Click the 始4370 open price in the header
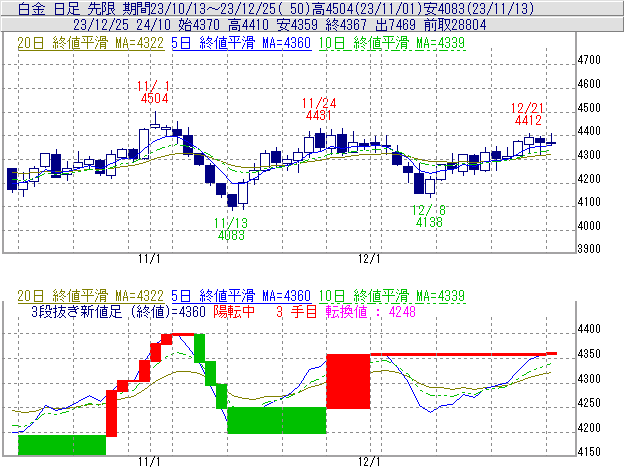Screen dimensions: 624x475 (x=199, y=25)
